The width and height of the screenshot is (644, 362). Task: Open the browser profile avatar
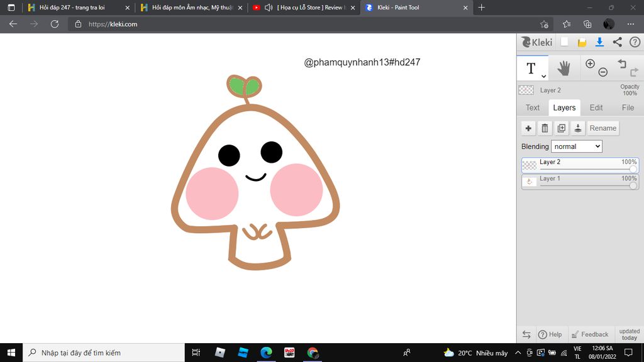tap(609, 25)
